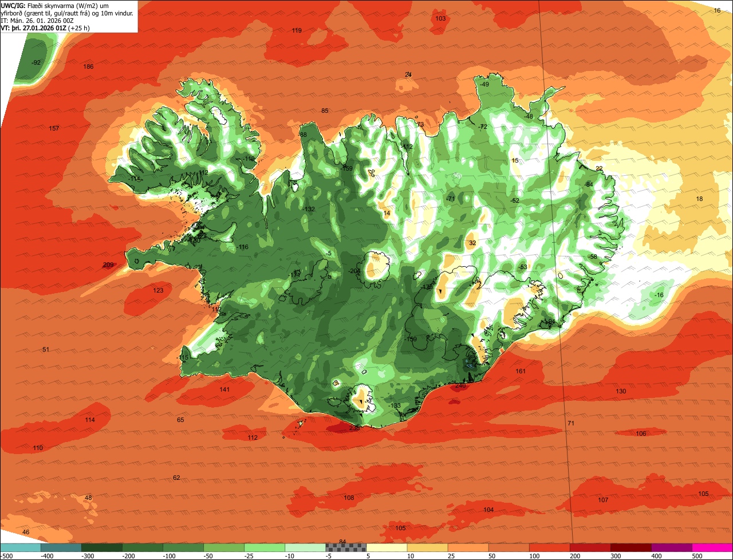
Task: Click the map value '123' in Faxaflói bay
Action: point(158,291)
